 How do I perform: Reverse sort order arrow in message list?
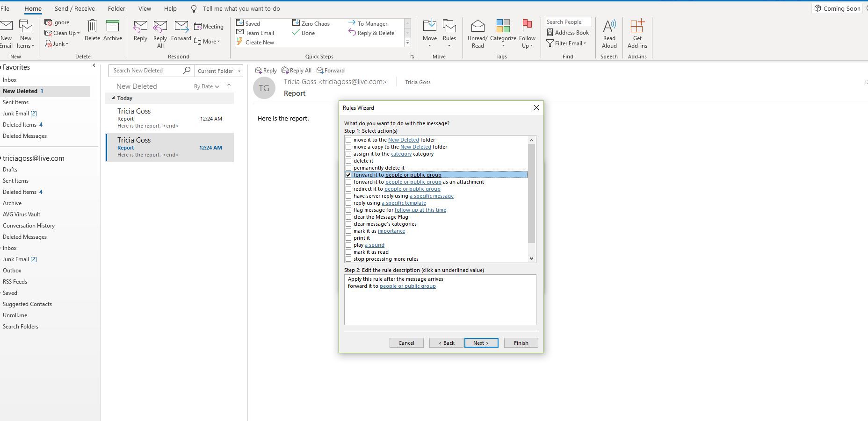229,86
